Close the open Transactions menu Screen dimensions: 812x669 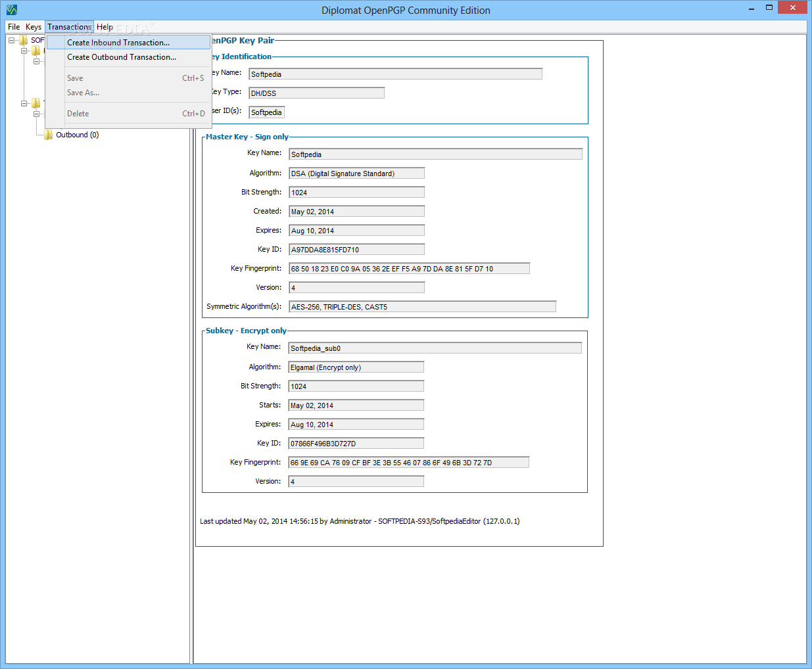pos(69,27)
